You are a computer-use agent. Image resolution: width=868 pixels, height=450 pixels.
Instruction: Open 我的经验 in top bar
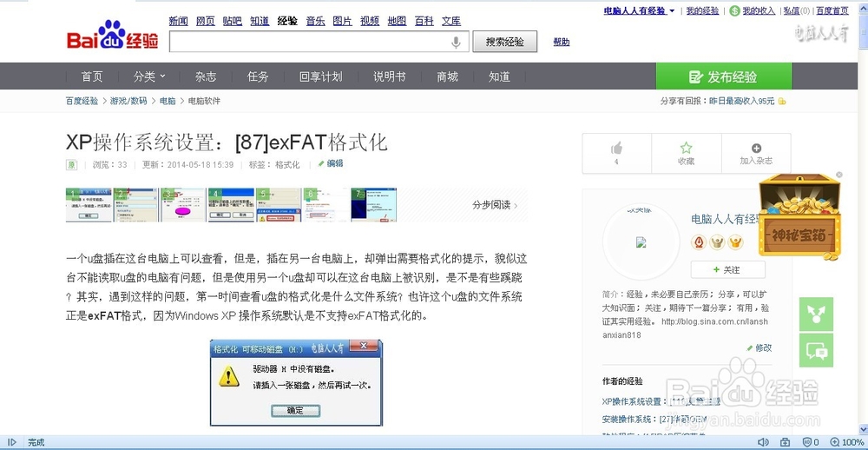tap(702, 10)
